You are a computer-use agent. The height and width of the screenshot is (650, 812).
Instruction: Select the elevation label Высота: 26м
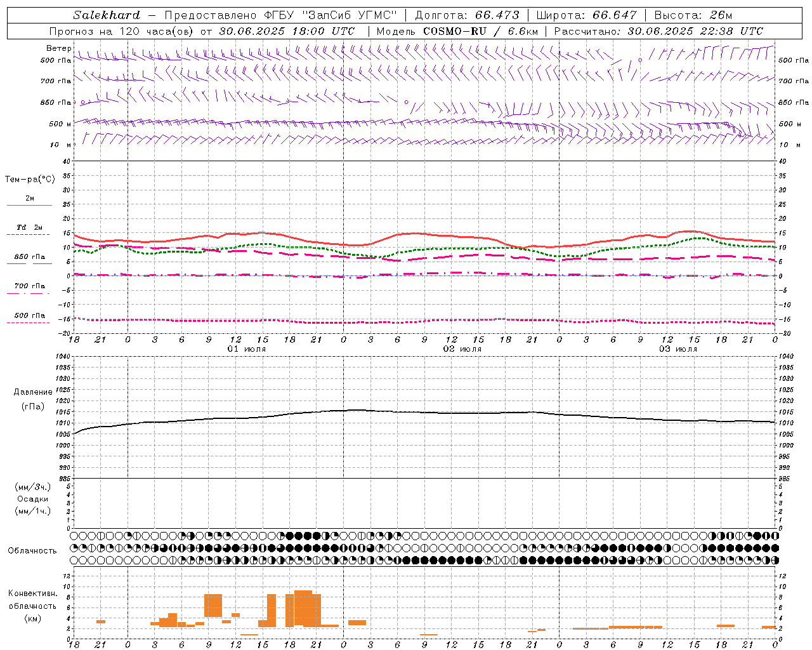693,15
